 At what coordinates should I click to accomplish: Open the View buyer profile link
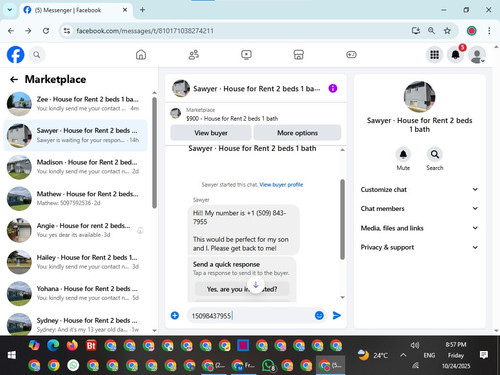pyautogui.click(x=281, y=185)
